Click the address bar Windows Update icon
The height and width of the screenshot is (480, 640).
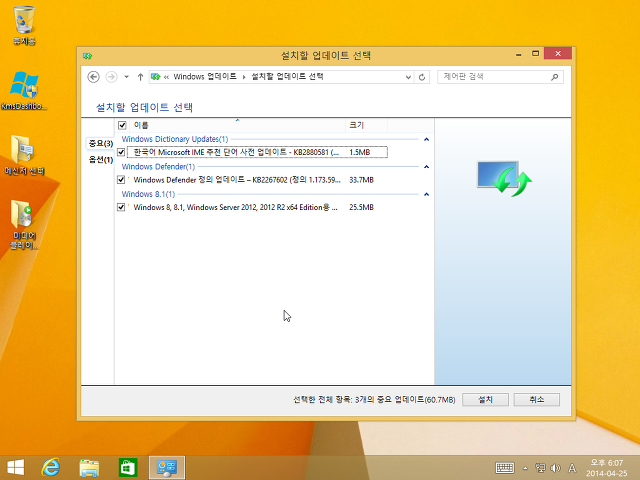tap(156, 77)
